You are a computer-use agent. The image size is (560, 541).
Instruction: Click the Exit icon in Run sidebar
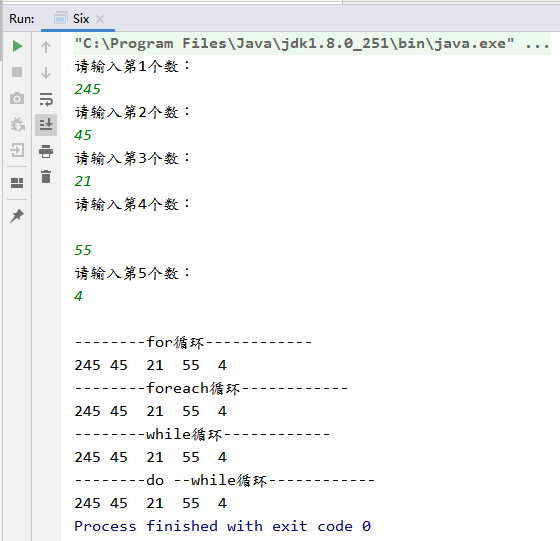click(x=17, y=150)
